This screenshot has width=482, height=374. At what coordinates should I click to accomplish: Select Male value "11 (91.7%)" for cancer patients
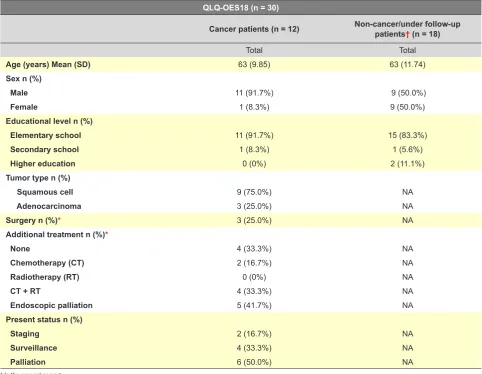coord(254,93)
